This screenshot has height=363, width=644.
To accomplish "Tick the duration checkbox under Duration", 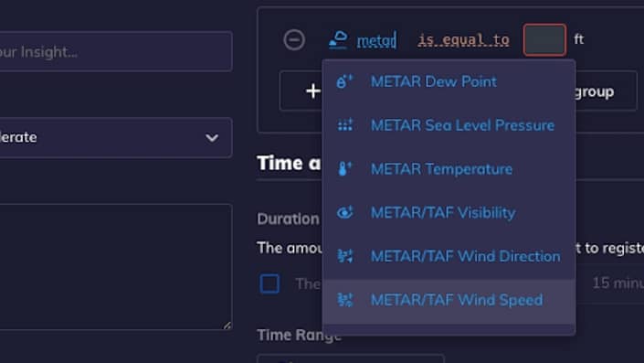I will pyautogui.click(x=269, y=283).
